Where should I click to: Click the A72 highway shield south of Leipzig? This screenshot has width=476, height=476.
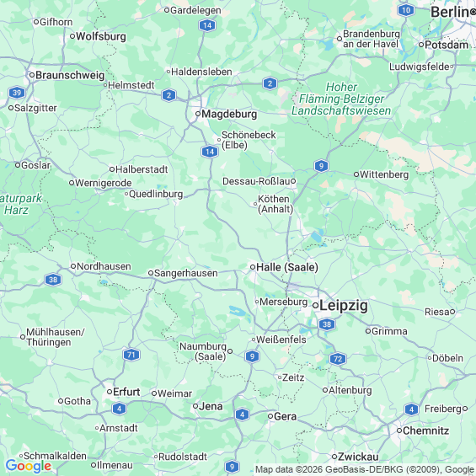click(338, 359)
